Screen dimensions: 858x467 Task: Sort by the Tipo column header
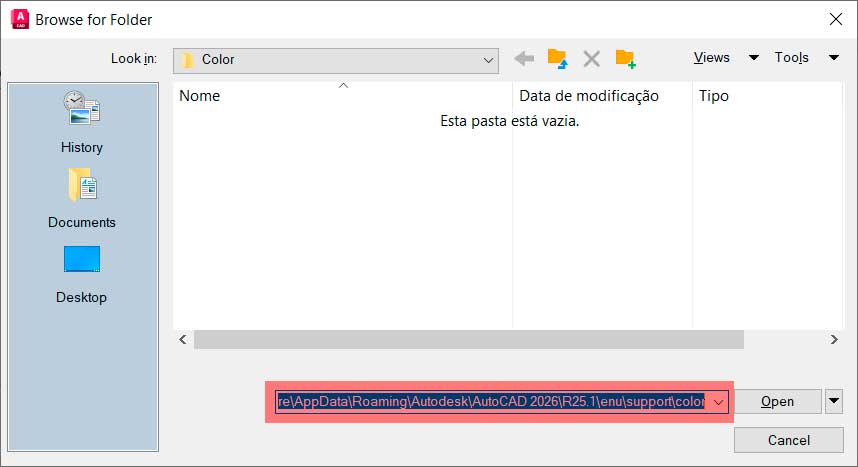(x=767, y=96)
